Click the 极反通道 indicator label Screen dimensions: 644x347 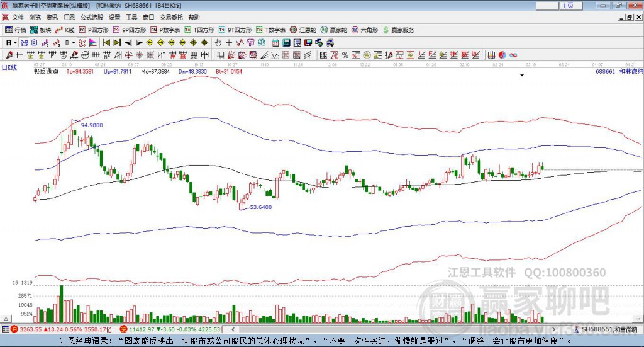pyautogui.click(x=46, y=71)
